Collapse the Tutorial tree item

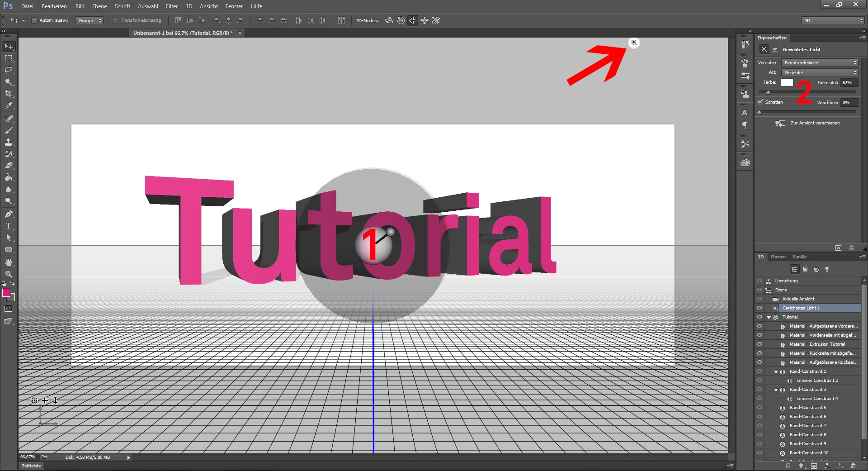coord(769,317)
